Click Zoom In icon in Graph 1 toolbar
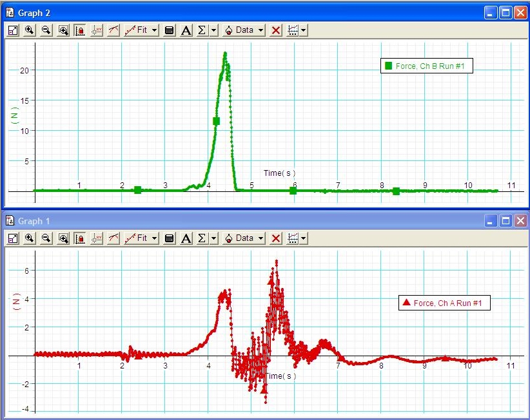 click(x=30, y=238)
